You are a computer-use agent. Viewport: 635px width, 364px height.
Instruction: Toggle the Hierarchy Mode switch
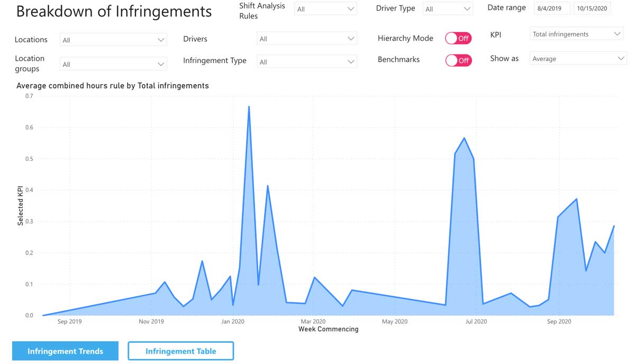pos(458,39)
